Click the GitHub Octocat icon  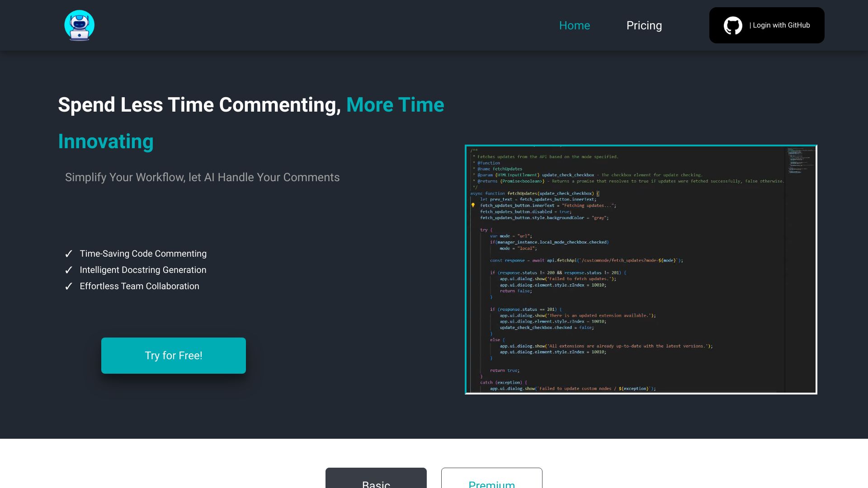pos(732,25)
